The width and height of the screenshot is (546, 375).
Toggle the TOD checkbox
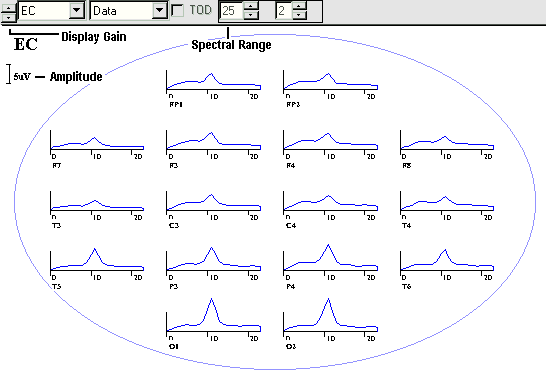178,10
